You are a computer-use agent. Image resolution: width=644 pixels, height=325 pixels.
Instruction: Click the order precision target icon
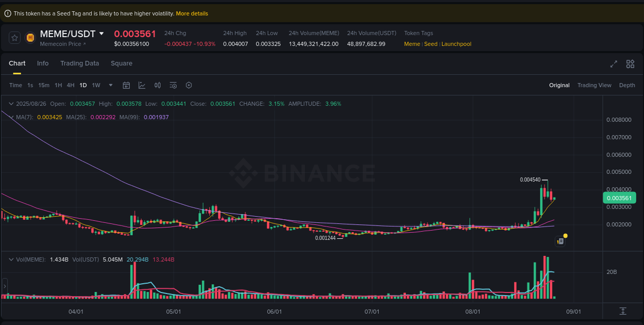189,85
